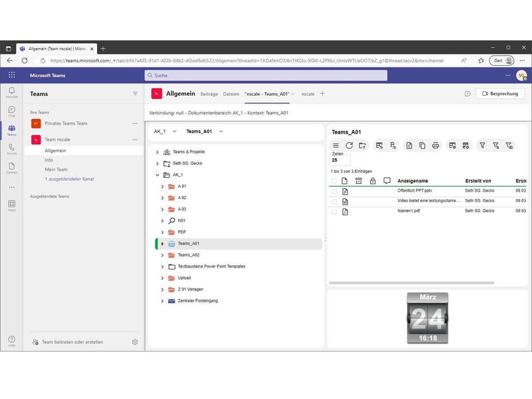Open Dateien in Teams sidebar
The width and height of the screenshot is (532, 399).
[x=12, y=168]
